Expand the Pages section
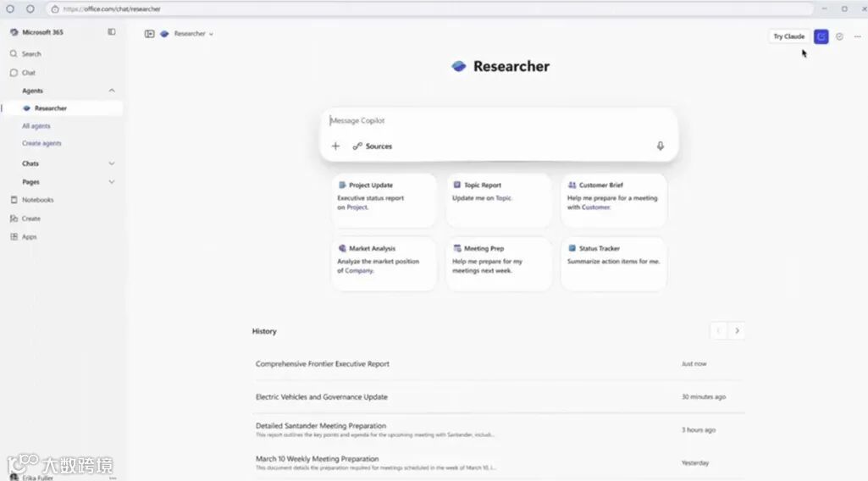 pyautogui.click(x=112, y=181)
